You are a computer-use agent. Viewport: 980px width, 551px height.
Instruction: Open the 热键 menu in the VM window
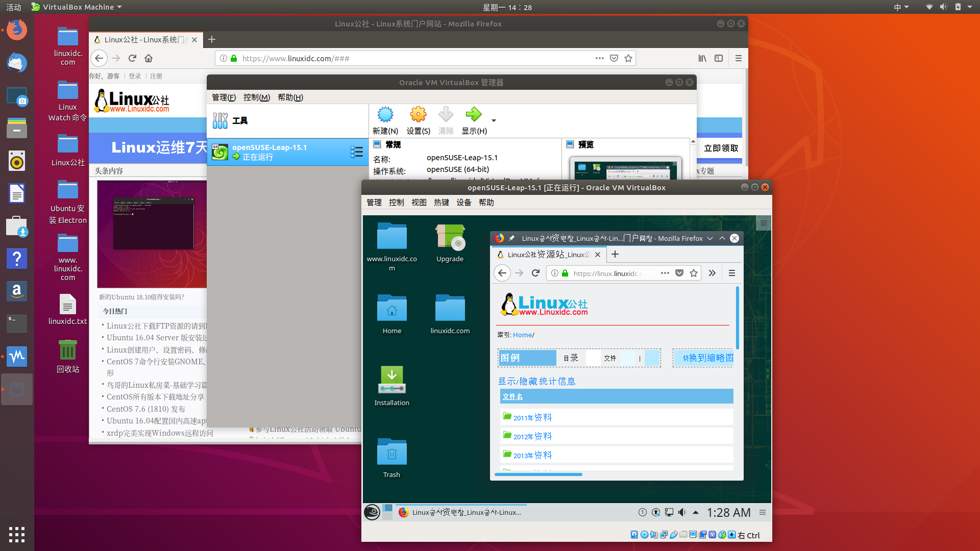(442, 203)
